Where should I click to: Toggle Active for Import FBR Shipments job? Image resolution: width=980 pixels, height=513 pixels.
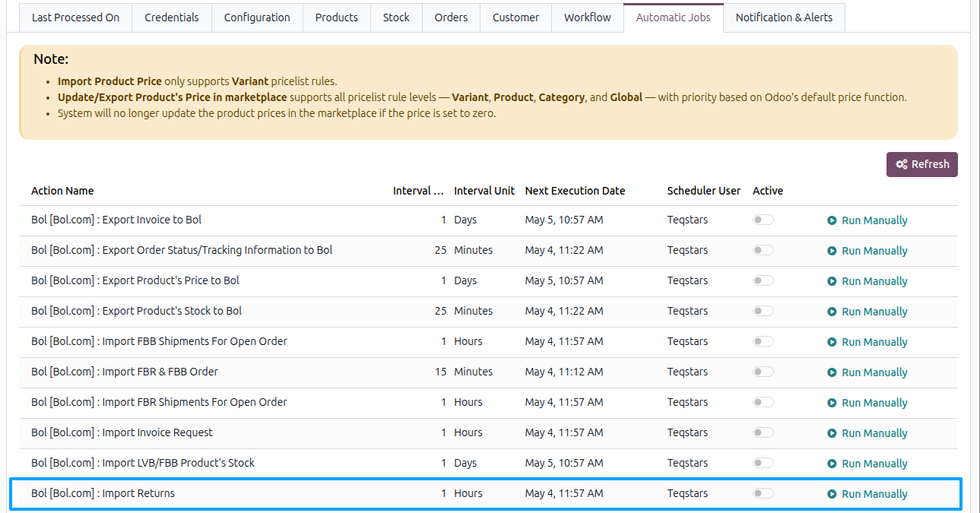click(763, 402)
